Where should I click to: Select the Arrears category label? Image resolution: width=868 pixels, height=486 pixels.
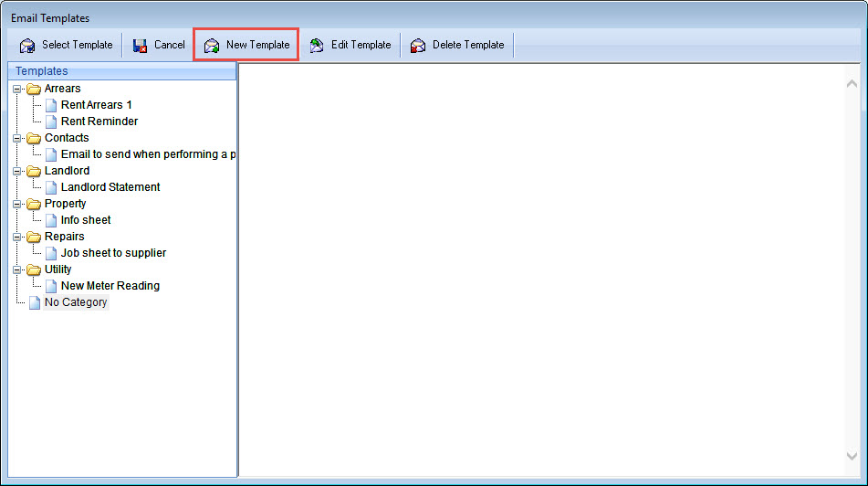(x=63, y=89)
